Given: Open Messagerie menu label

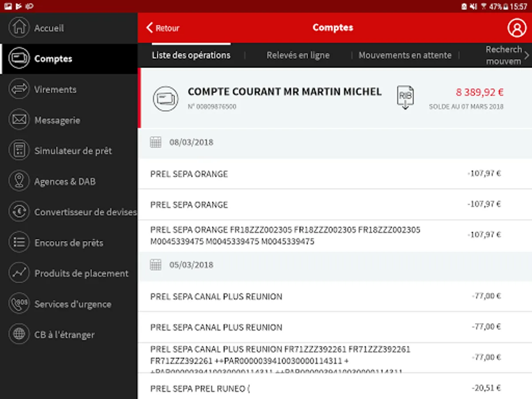Looking at the screenshot, I should [57, 120].
